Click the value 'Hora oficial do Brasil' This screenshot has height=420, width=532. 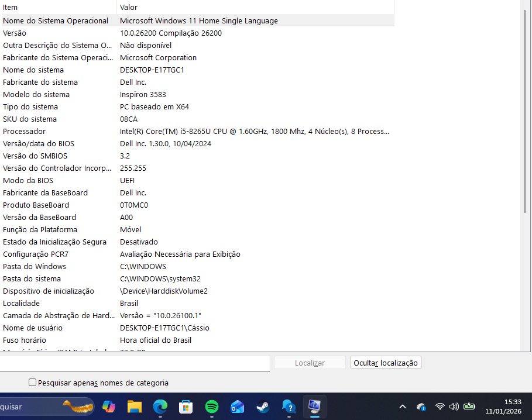156,340
